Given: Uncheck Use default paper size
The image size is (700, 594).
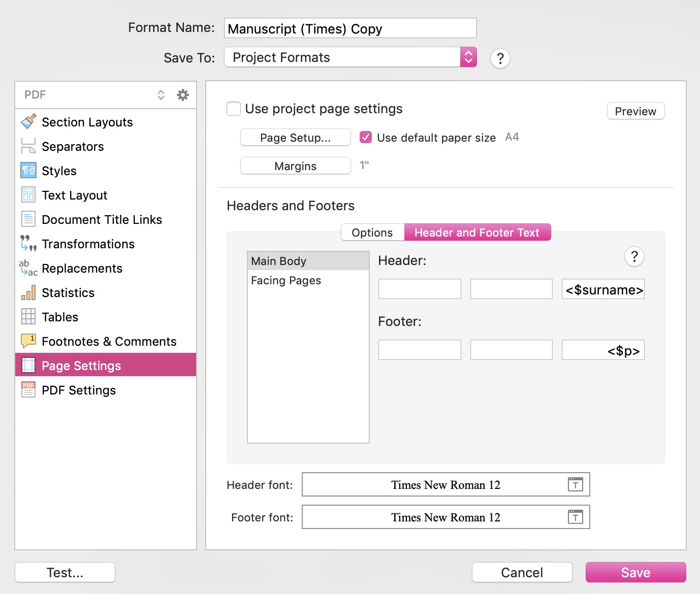Looking at the screenshot, I should tap(366, 138).
